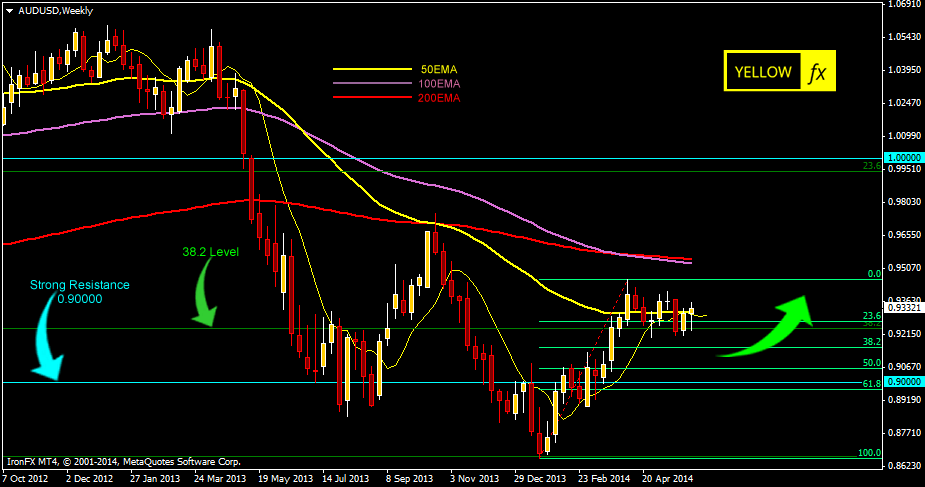Click the fx logo square

[817, 73]
